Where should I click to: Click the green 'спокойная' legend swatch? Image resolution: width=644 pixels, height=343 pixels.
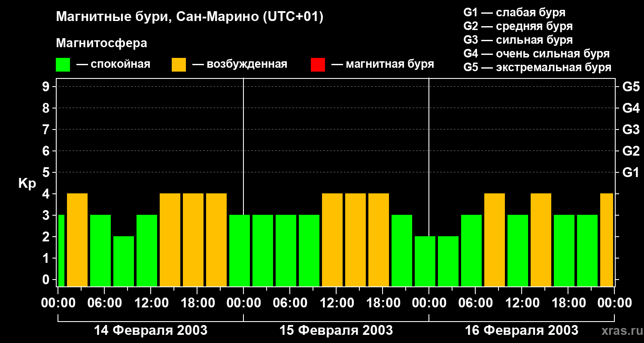pos(63,65)
